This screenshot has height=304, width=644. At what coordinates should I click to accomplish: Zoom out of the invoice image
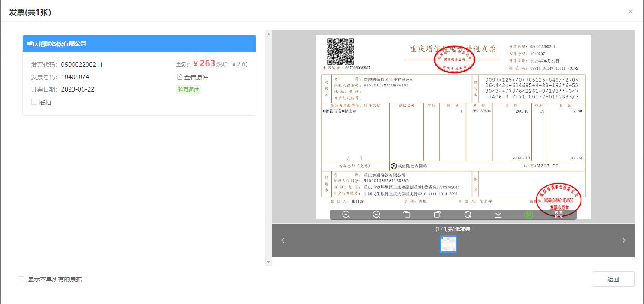coord(376,215)
